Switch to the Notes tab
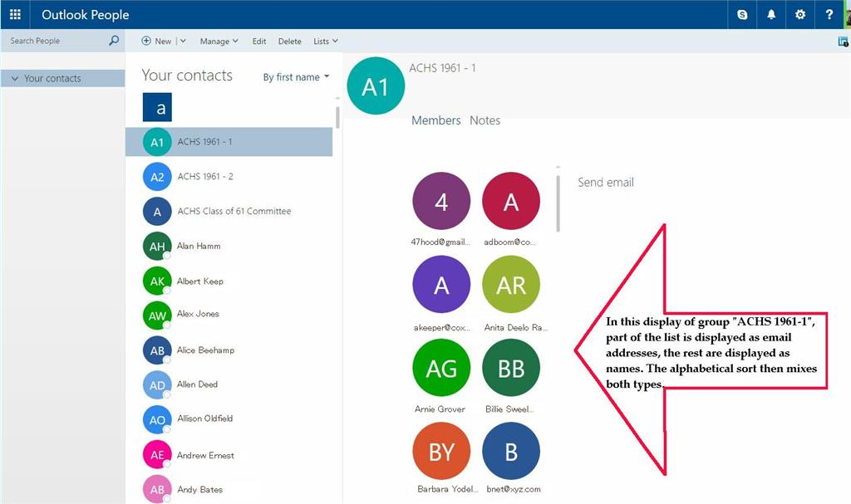851x504 pixels. pos(485,120)
